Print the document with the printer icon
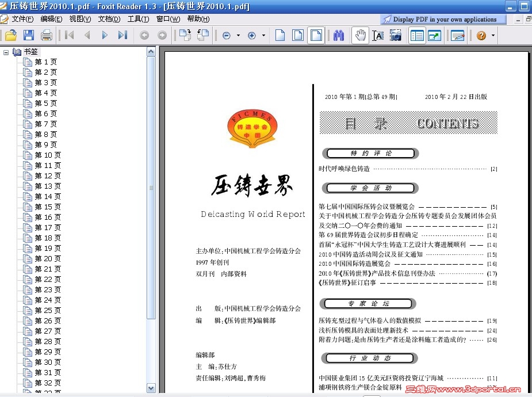Viewport: 532px width, 397px height. 47,35
